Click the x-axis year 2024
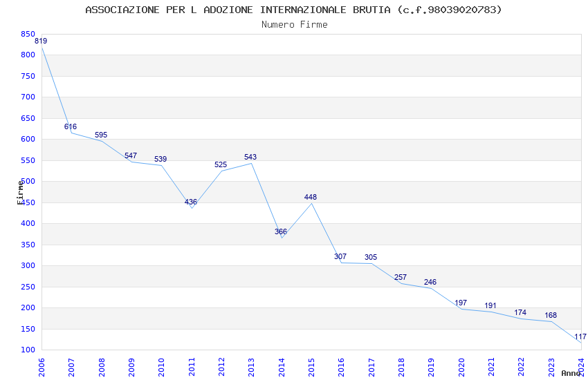The height and width of the screenshot is (380, 588). coord(581,367)
